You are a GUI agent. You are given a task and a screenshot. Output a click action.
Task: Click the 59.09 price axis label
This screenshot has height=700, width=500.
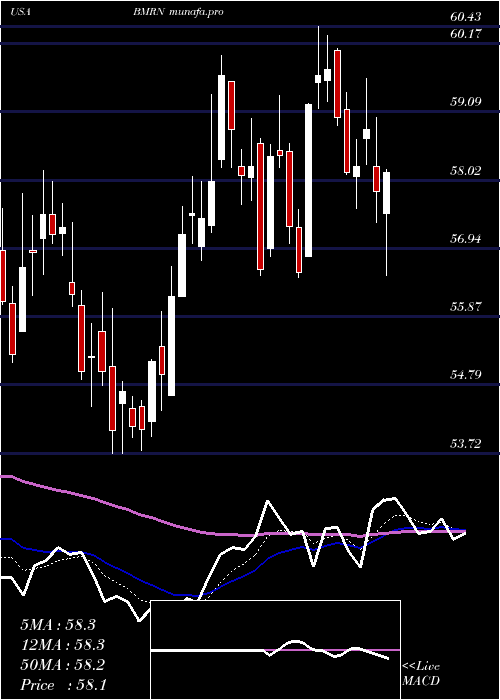coord(466,101)
